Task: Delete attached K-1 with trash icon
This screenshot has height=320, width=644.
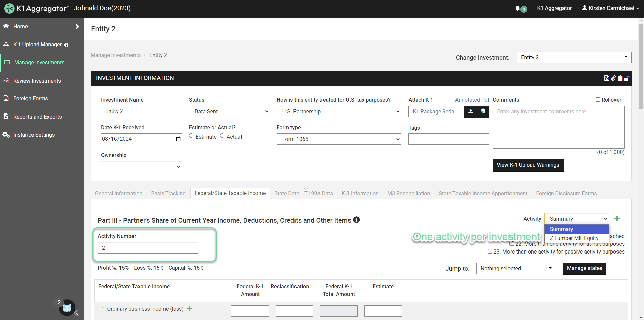Action: (483, 111)
